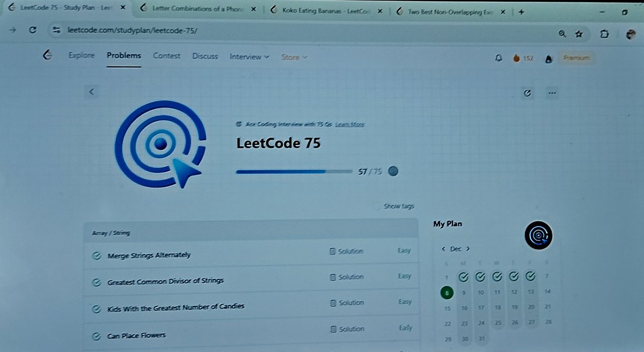644x352 pixels.
Task: Open problem Can Place Flowers
Action: pos(136,335)
